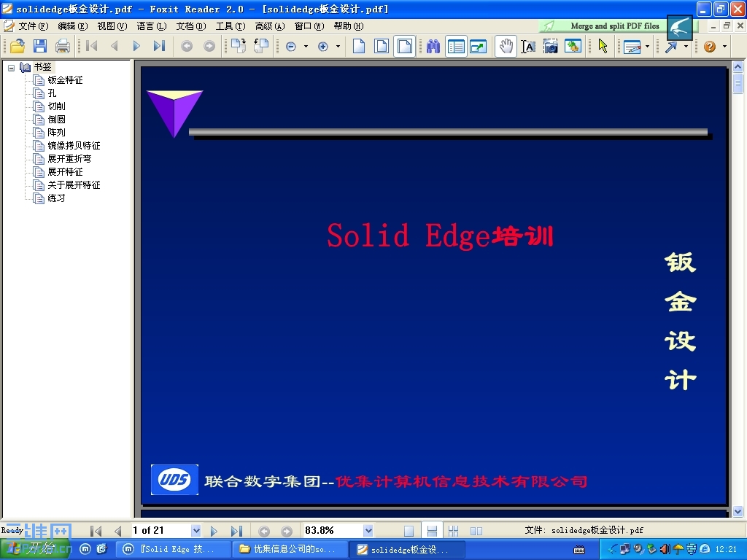
Task: Open the 窗口(W) menu
Action: 309,26
